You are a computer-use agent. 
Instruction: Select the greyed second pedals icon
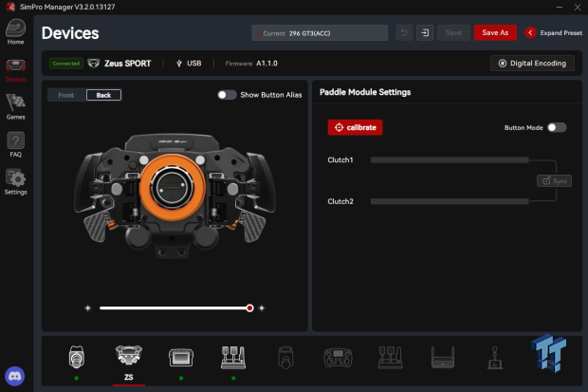coord(391,358)
